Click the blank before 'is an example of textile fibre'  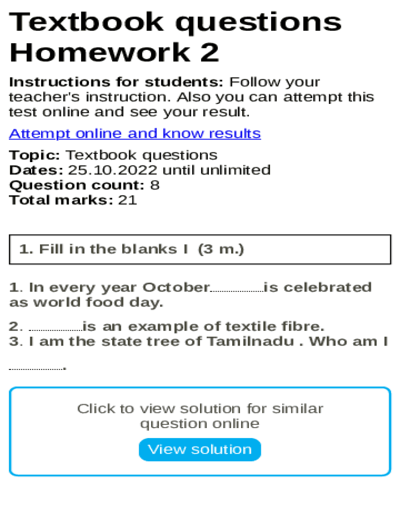(x=56, y=327)
